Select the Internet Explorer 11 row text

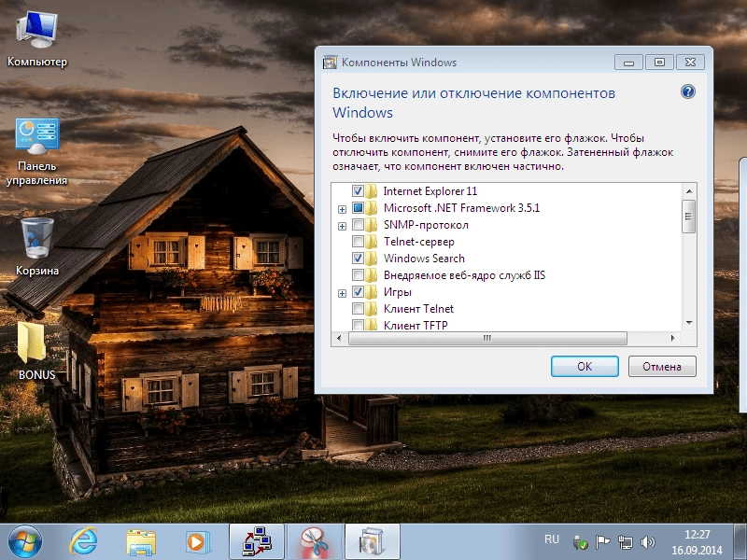coord(430,191)
